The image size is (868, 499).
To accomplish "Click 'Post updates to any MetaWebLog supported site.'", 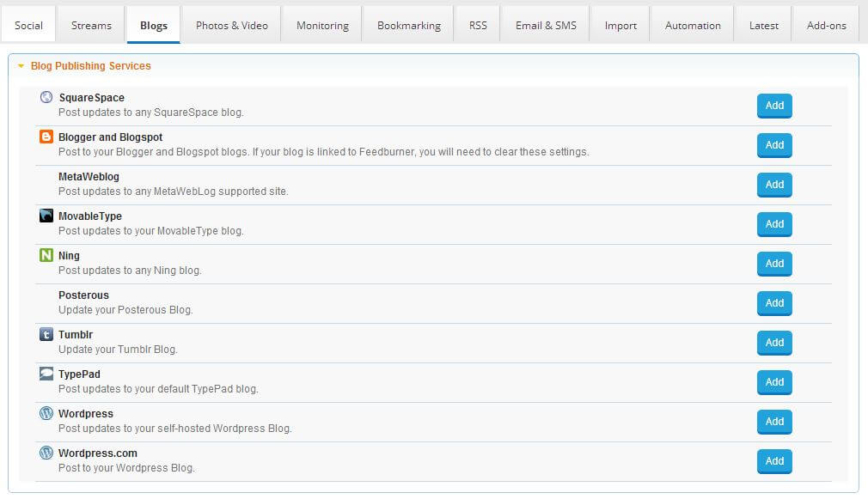I will point(174,192).
